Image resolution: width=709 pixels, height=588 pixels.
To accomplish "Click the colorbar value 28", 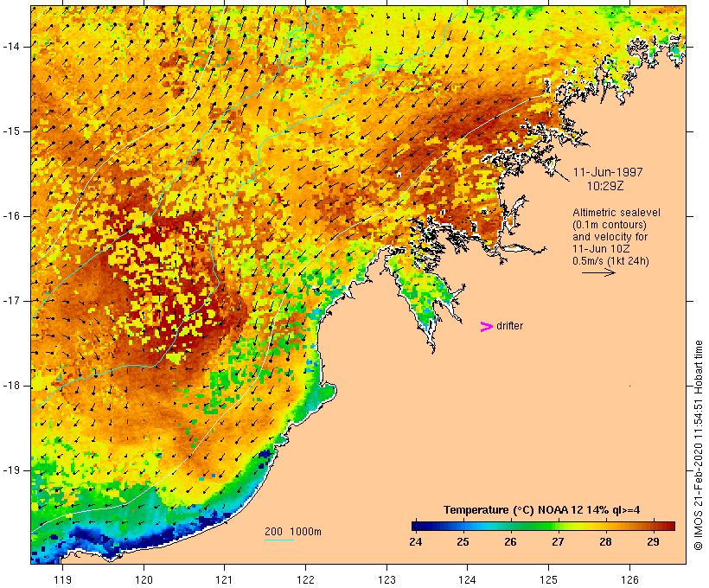I will (x=605, y=542).
